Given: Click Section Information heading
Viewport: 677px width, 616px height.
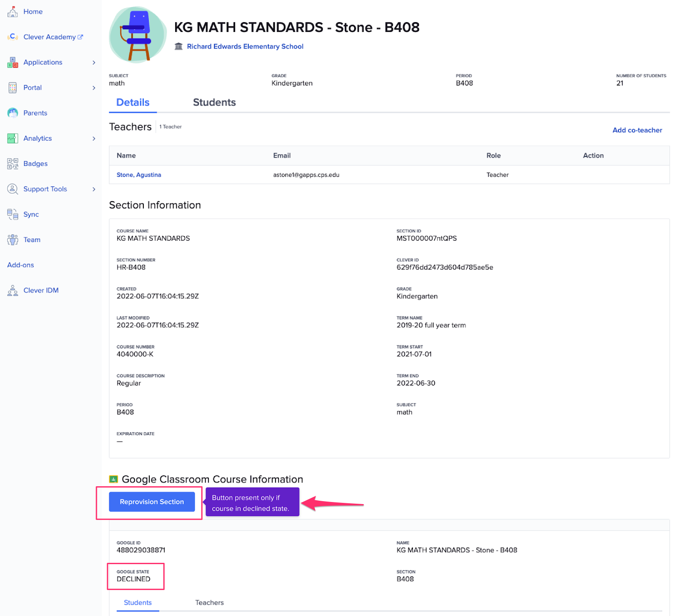Looking at the screenshot, I should (155, 205).
